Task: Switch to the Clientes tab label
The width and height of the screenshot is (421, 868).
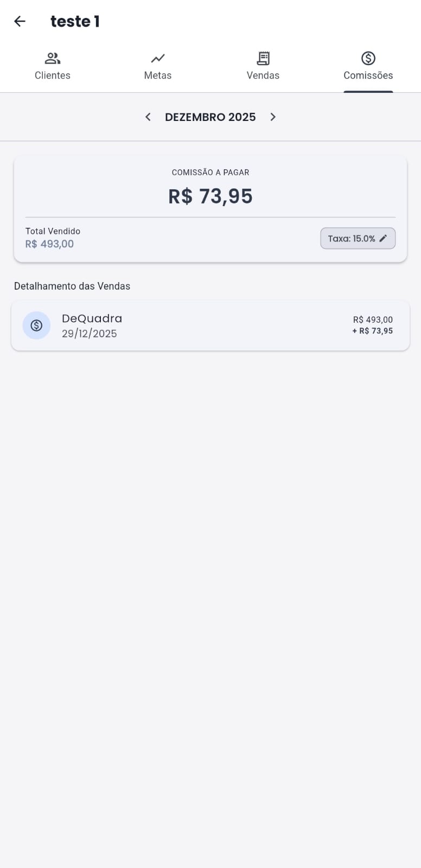Action: (x=53, y=75)
